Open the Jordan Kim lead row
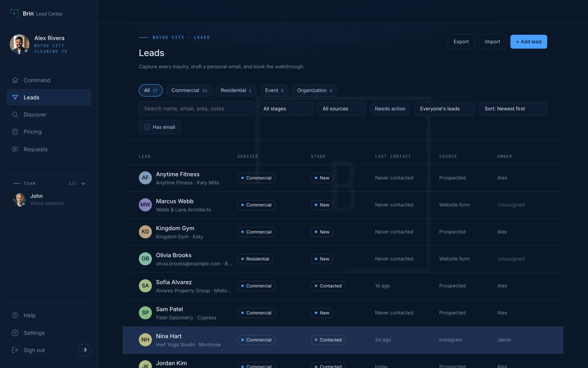This screenshot has height=368, width=588. tap(343, 361)
